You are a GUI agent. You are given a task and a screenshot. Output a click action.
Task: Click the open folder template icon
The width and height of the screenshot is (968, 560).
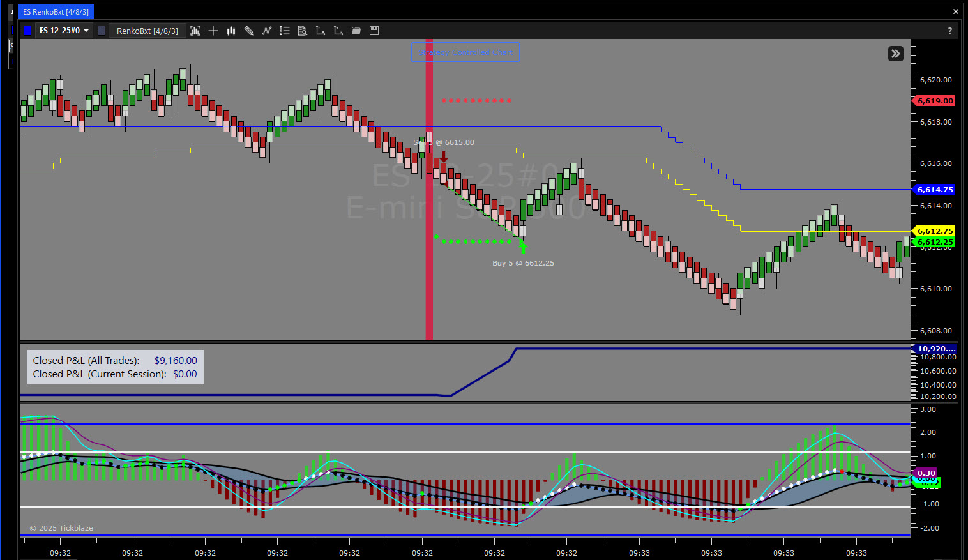(356, 31)
